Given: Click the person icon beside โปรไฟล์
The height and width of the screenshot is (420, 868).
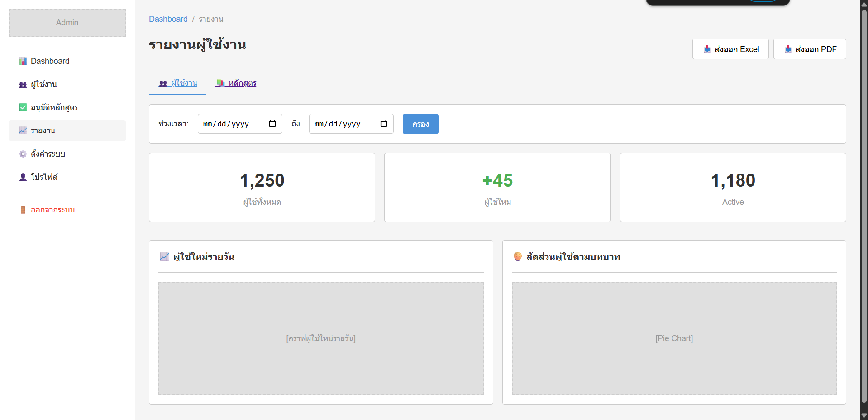Looking at the screenshot, I should click(23, 177).
